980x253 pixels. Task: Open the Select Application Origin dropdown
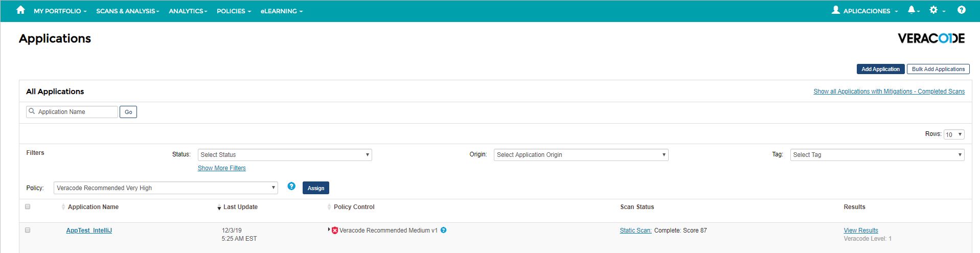pyautogui.click(x=581, y=155)
